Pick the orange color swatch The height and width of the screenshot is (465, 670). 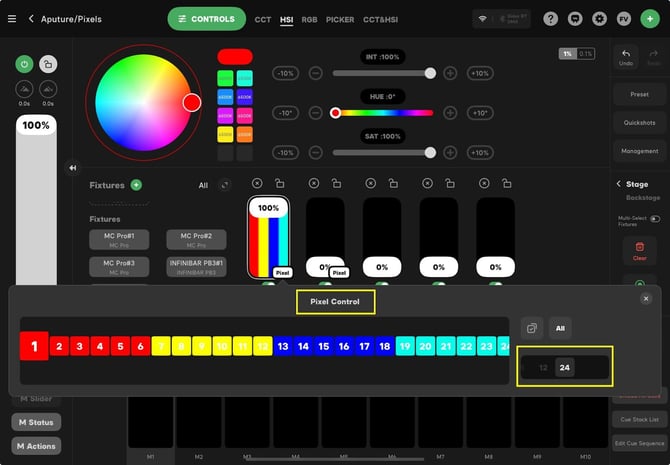244,134
